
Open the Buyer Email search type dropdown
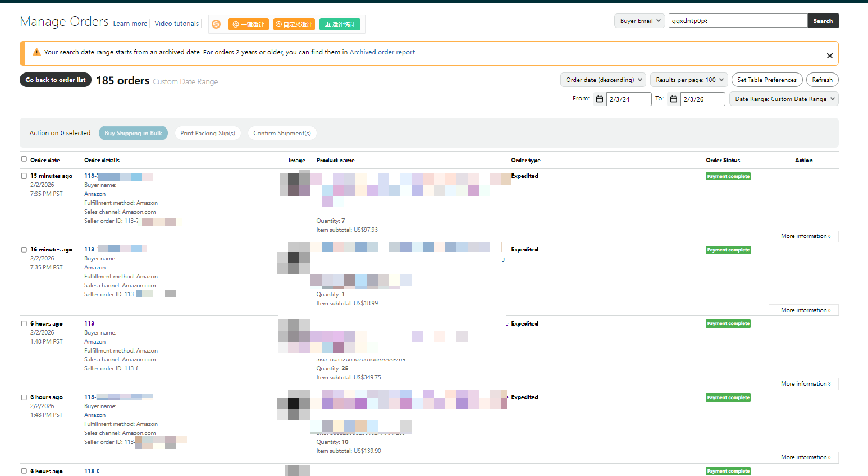639,21
